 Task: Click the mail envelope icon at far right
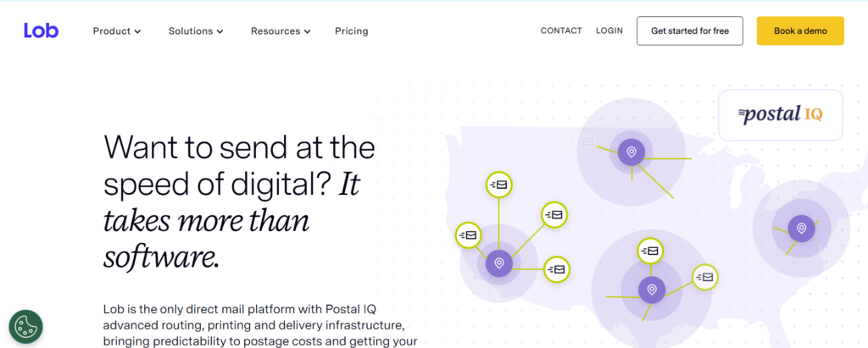click(x=704, y=276)
